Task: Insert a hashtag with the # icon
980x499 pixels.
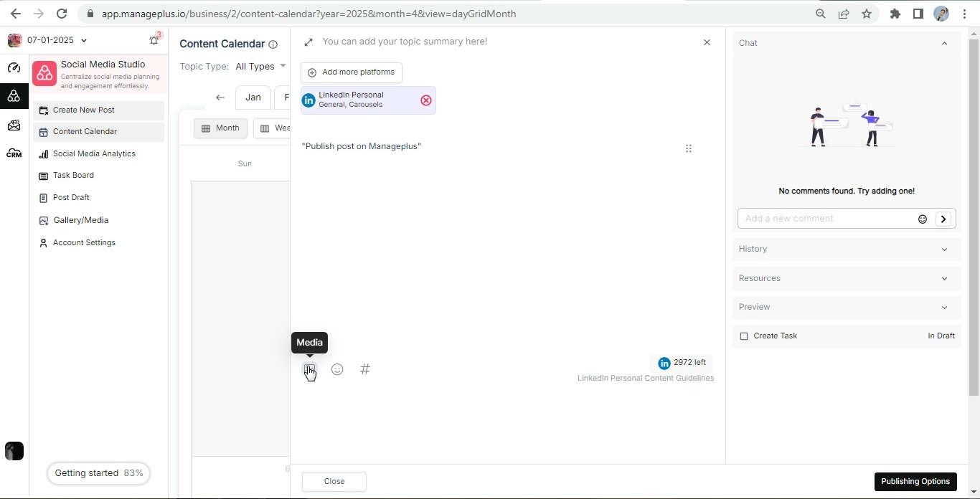Action: (365, 369)
